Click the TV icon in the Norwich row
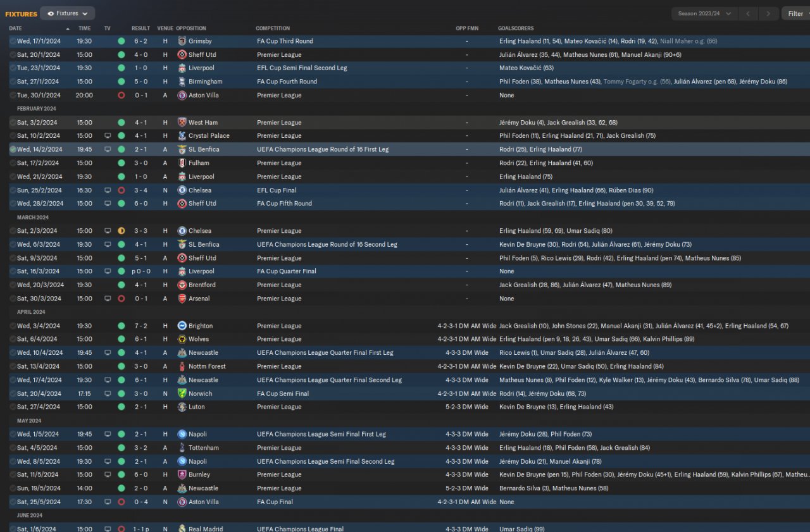The image size is (810, 532). pyautogui.click(x=108, y=393)
